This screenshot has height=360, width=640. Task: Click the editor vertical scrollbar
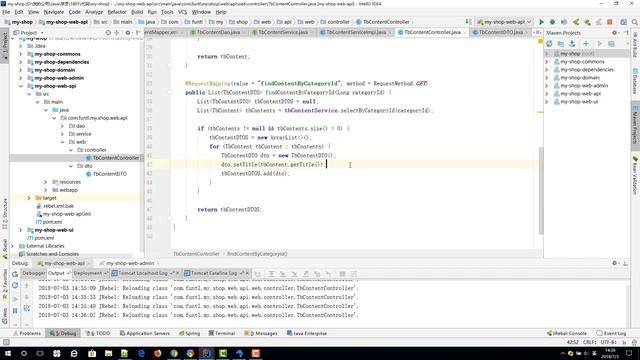tap(541, 190)
